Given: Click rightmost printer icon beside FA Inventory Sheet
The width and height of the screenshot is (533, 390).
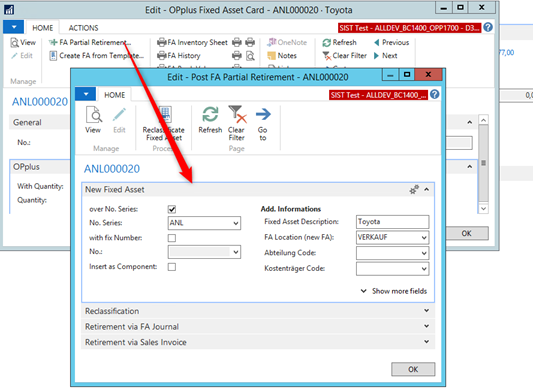Looking at the screenshot, I should (250, 43).
